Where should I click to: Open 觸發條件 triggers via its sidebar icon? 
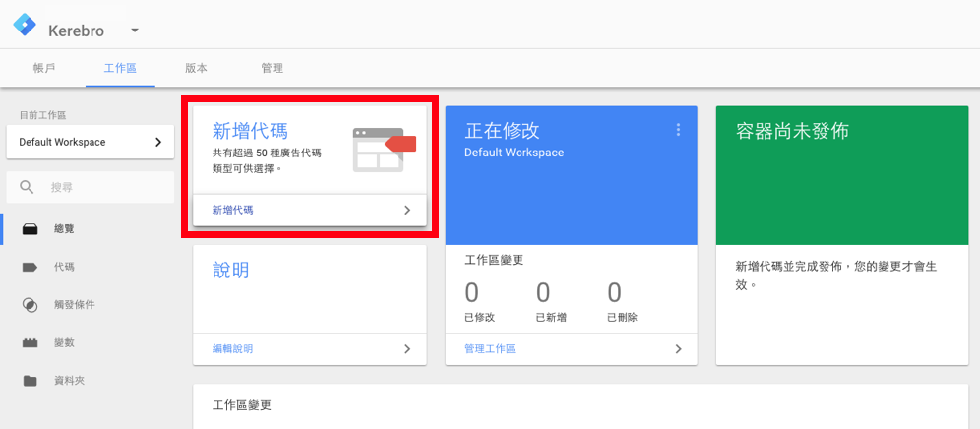coord(31,305)
